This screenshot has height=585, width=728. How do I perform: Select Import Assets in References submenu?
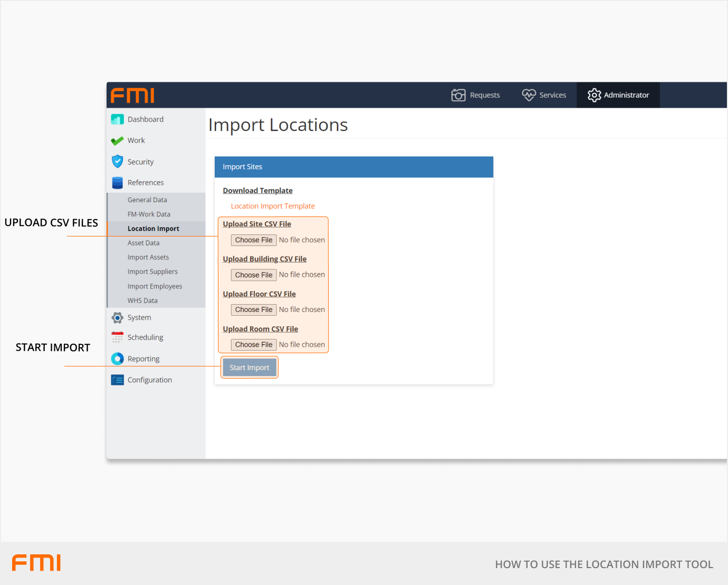tap(148, 258)
